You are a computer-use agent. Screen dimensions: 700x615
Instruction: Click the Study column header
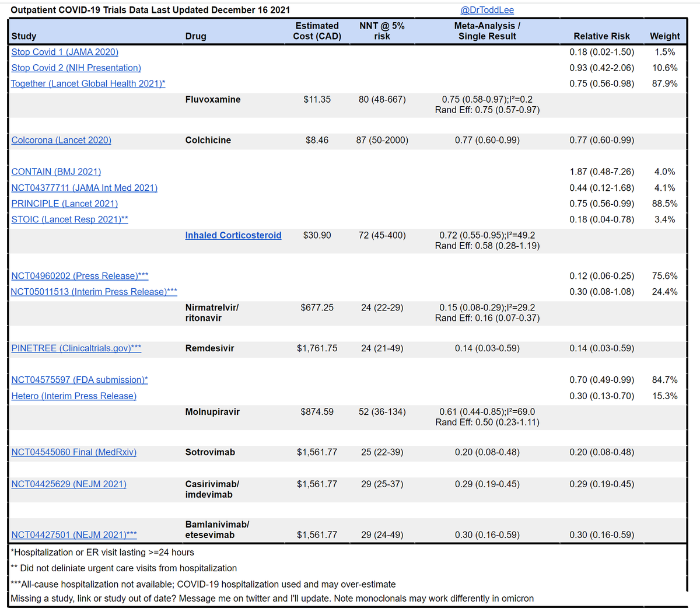tap(24, 36)
